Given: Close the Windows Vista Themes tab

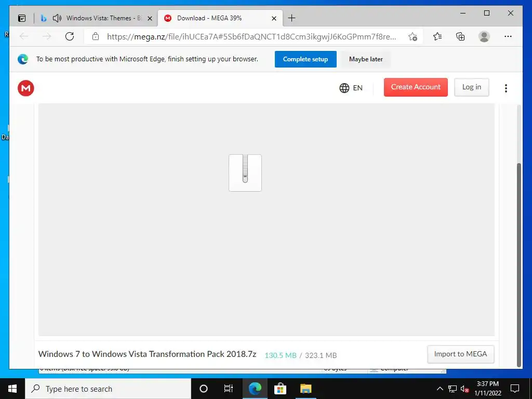Looking at the screenshot, I should point(150,18).
